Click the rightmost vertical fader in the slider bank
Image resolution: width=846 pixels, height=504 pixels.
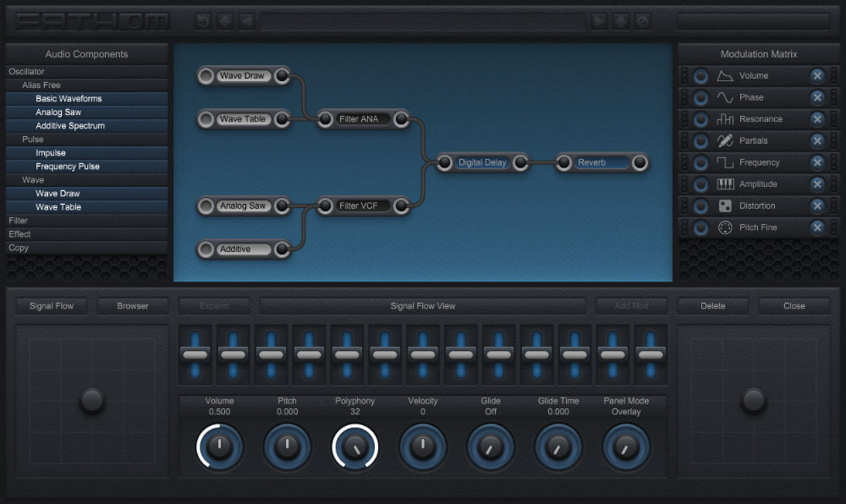650,354
